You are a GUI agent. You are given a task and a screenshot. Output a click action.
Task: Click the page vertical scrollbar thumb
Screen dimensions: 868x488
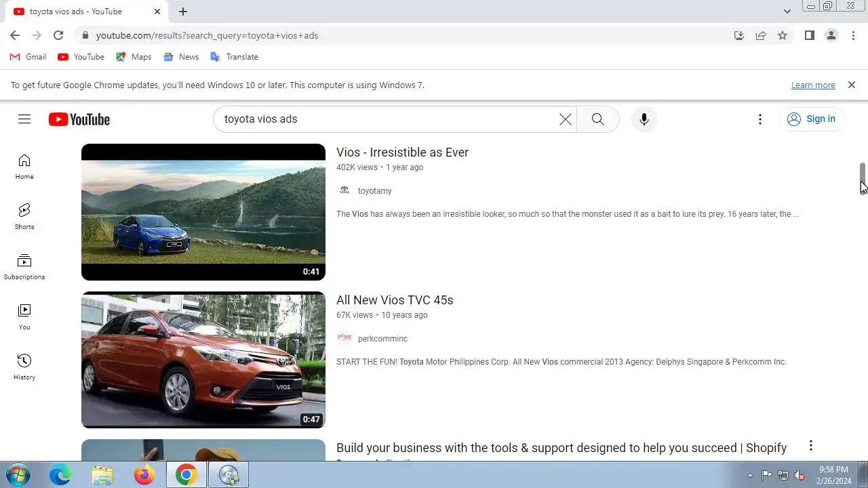click(863, 179)
